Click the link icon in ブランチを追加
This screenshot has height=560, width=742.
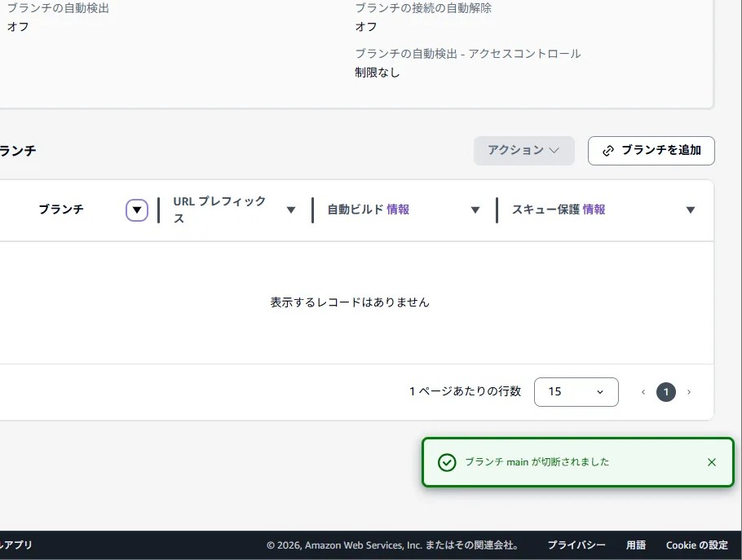[x=608, y=151]
